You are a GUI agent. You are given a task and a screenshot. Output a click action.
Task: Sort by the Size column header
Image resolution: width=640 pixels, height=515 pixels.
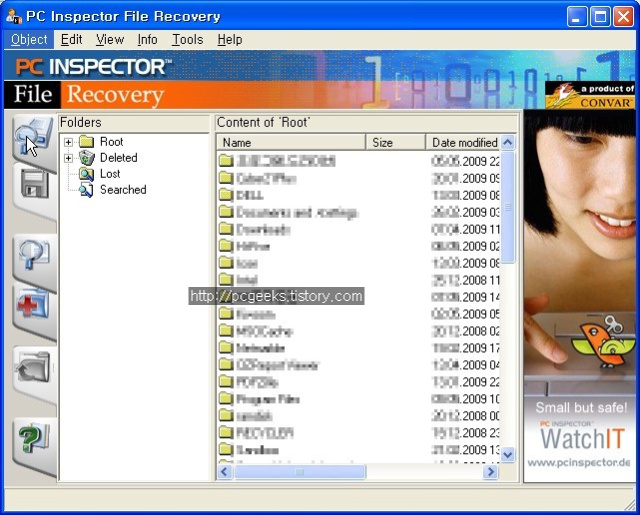pos(396,143)
